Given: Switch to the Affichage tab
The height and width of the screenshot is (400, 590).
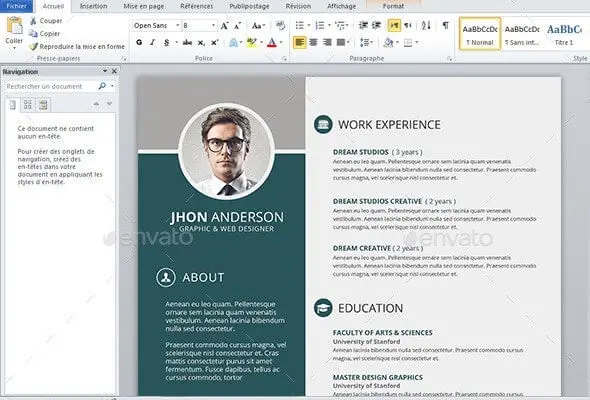Looking at the screenshot, I should 341,6.
